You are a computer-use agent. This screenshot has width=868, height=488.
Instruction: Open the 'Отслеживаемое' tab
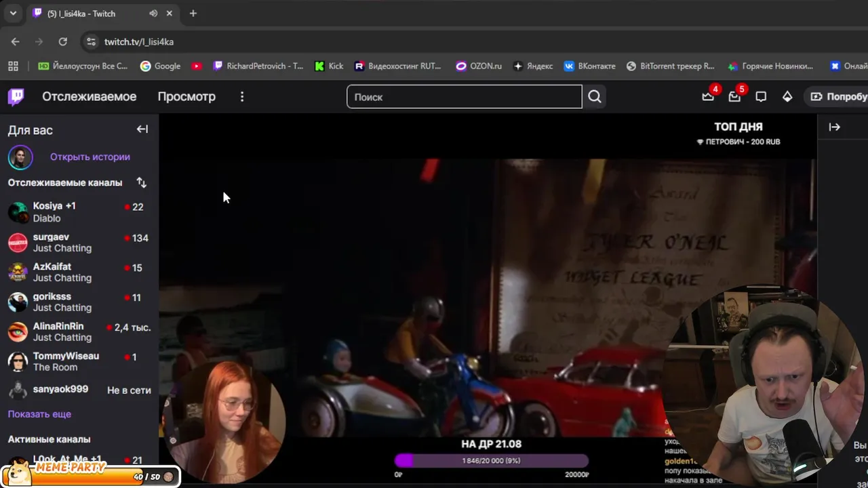click(90, 96)
